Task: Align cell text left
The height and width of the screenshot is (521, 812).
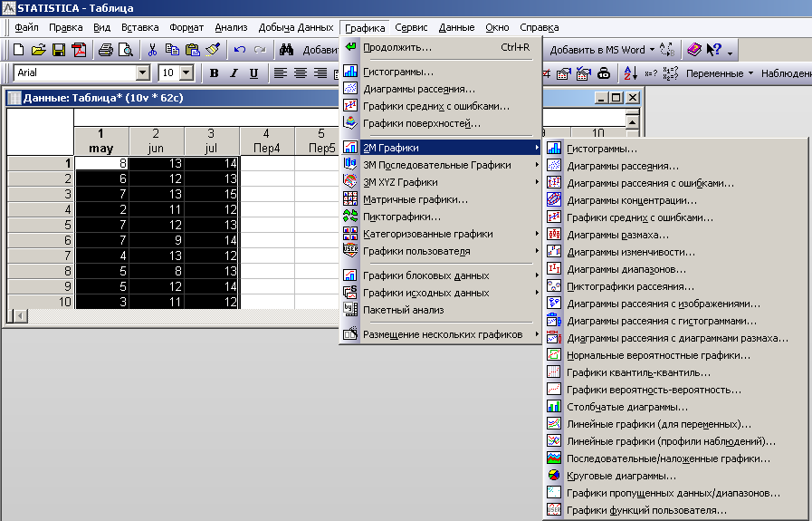Action: pos(280,73)
